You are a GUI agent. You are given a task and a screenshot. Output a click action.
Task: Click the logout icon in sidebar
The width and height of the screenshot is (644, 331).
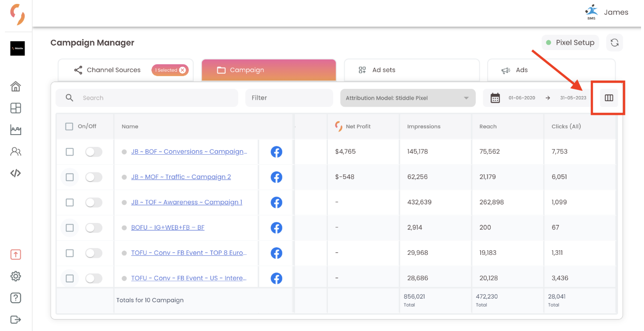[x=16, y=320]
